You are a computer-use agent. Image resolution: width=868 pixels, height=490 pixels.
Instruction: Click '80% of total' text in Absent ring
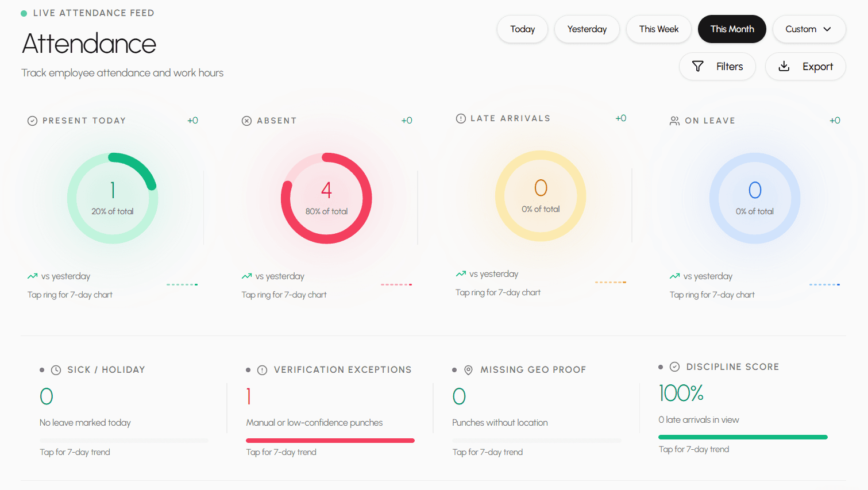pyautogui.click(x=326, y=211)
